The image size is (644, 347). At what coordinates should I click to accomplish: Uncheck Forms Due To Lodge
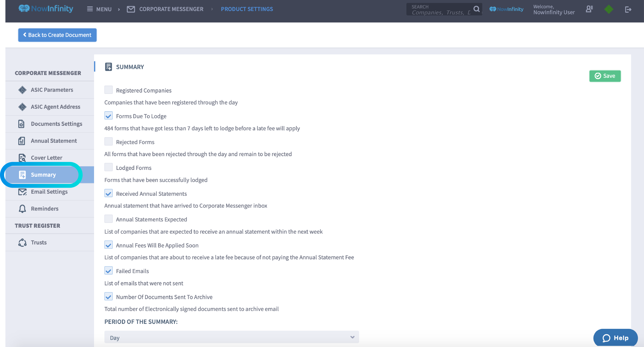tap(108, 116)
